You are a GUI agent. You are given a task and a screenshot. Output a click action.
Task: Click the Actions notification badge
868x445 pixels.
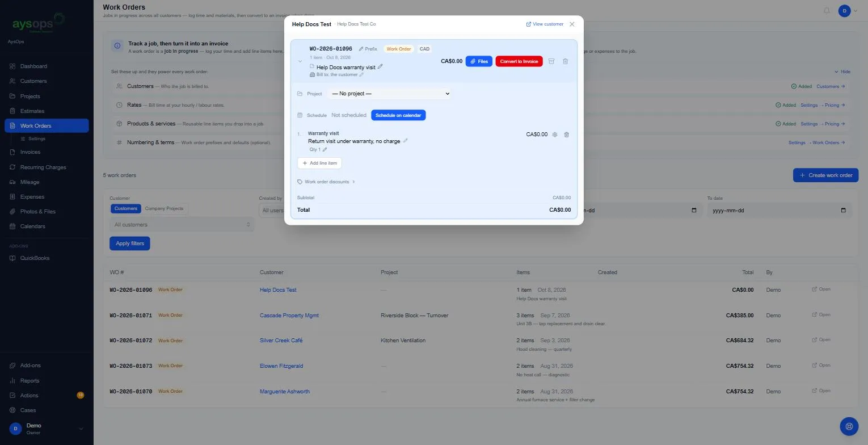(80, 395)
